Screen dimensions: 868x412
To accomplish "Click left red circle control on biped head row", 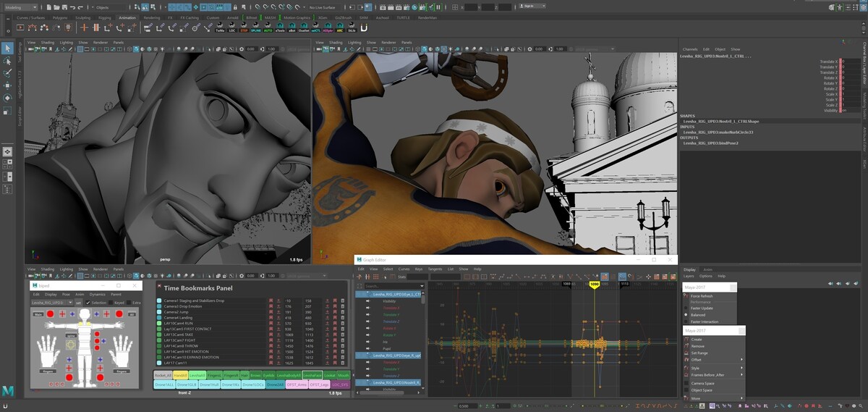I will point(50,314).
